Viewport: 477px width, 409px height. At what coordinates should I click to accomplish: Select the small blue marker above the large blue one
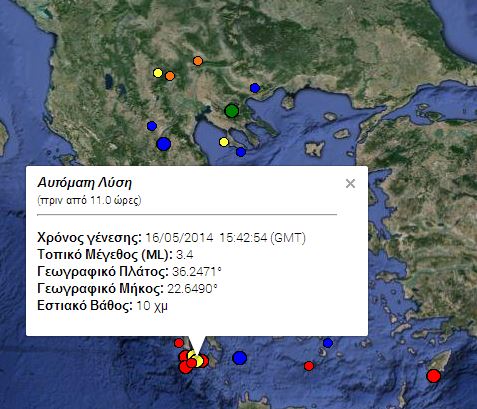click(152, 126)
